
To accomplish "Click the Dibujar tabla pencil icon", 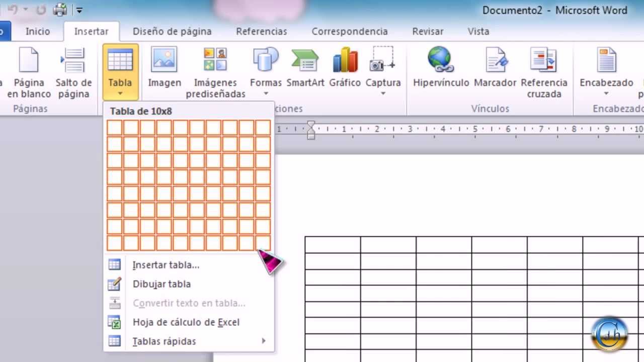I will 115,284.
